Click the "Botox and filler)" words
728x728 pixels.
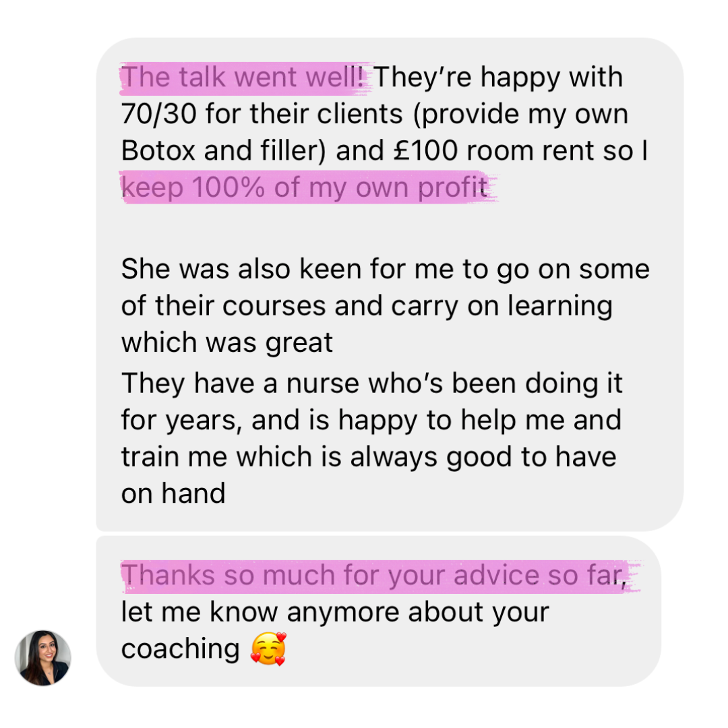[224, 150]
